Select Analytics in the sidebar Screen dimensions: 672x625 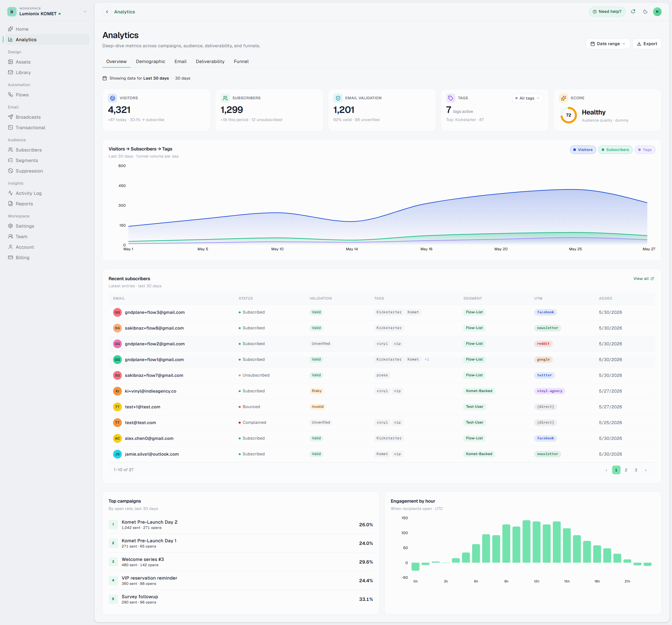[47, 40]
